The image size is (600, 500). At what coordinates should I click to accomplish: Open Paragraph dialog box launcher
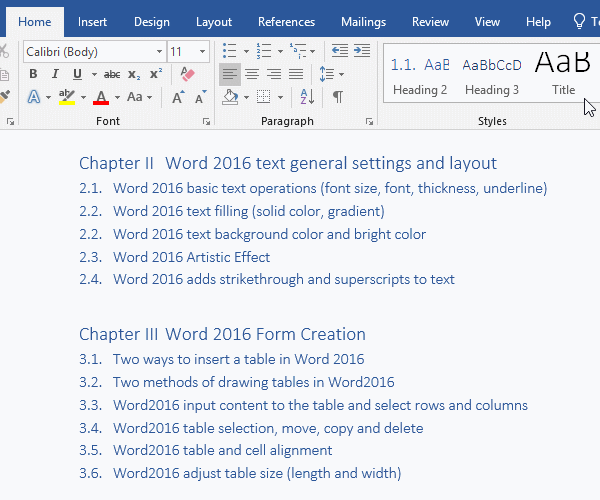coord(369,122)
